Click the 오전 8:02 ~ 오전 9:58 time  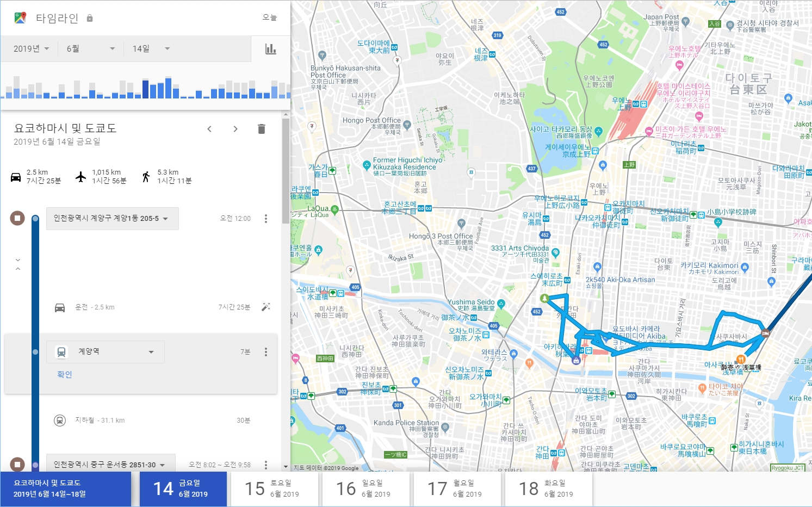pos(220,465)
